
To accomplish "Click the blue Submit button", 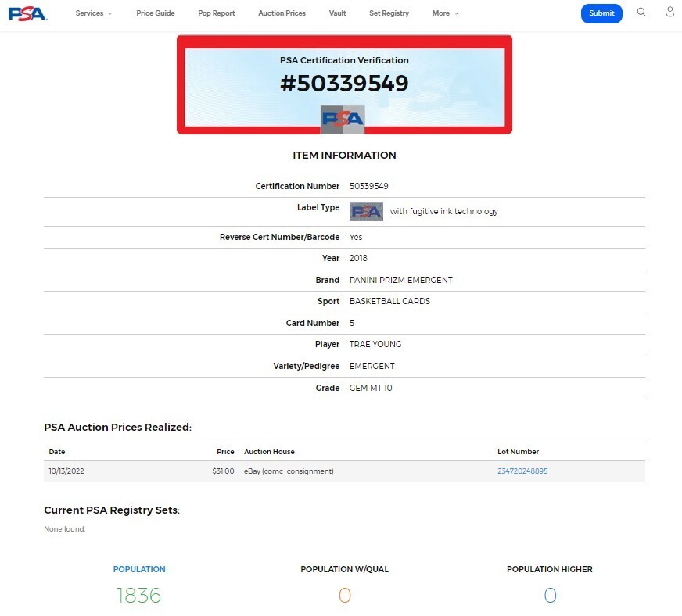I will click(x=601, y=13).
